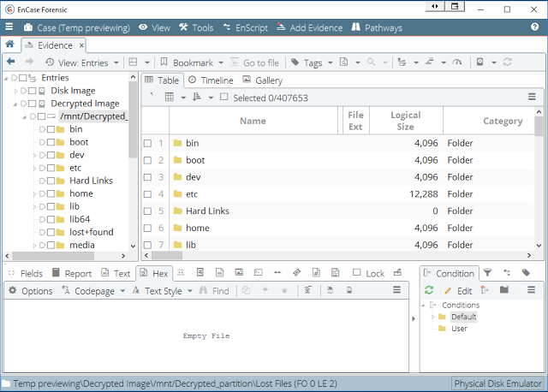
Task: Go to the Home icon tab
Action: (9, 44)
